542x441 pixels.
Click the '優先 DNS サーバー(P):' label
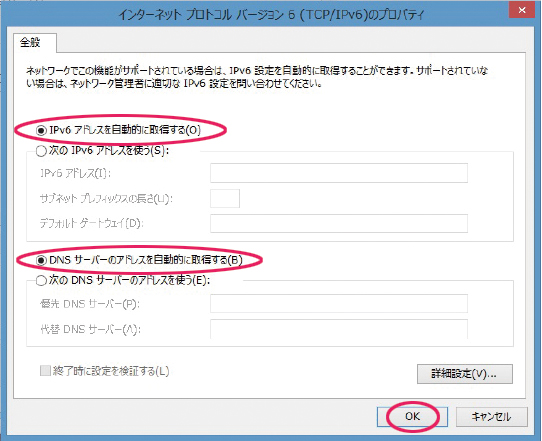tap(90, 304)
